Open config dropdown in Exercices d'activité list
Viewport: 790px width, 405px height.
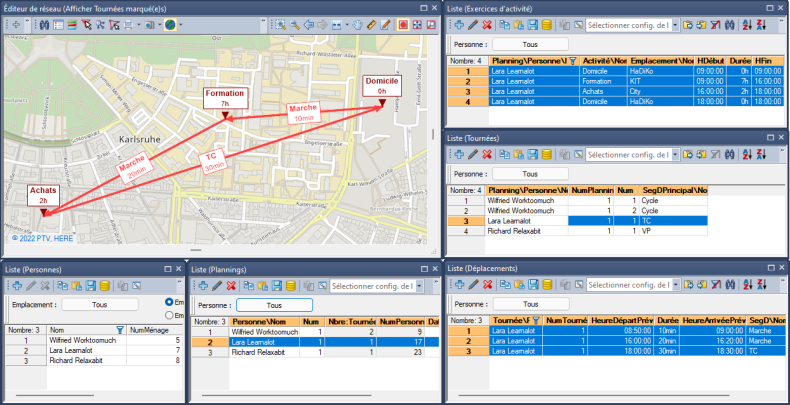coord(677,25)
